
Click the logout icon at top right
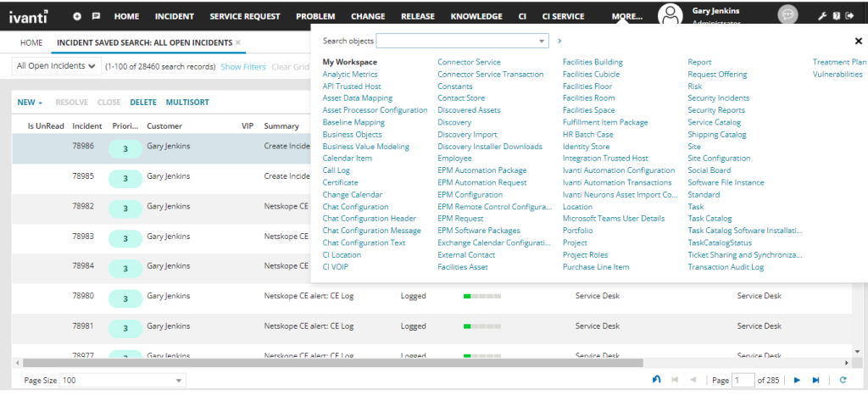pyautogui.click(x=850, y=17)
